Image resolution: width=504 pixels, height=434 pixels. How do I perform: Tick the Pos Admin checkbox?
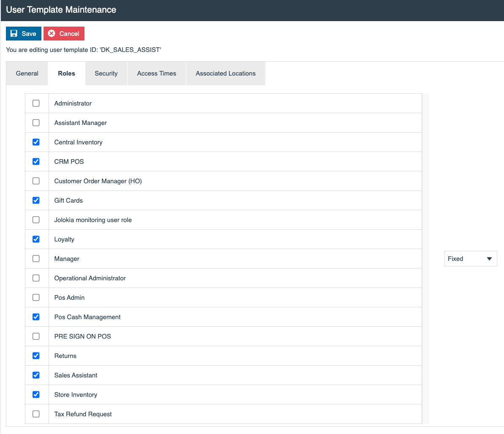point(36,298)
